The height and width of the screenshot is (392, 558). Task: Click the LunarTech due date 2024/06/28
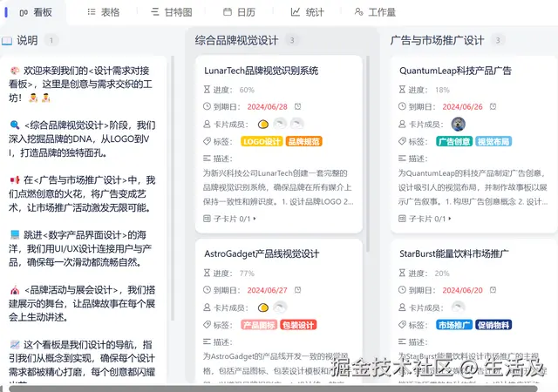click(268, 107)
